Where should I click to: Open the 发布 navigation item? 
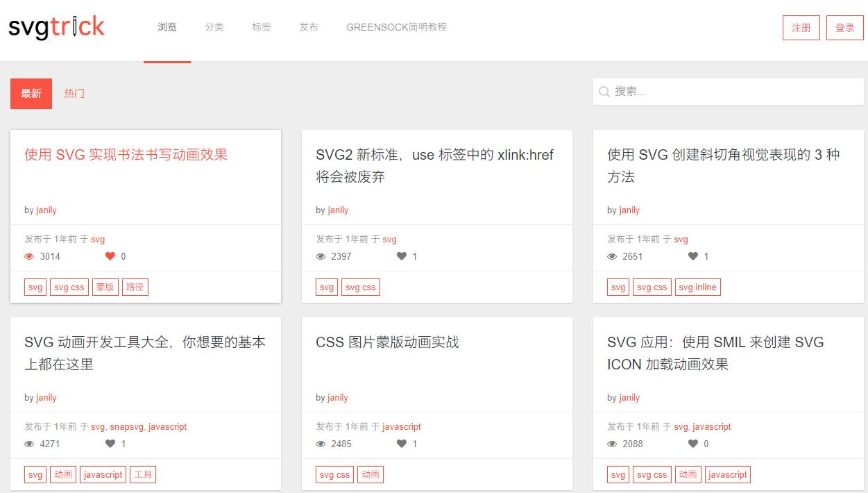point(309,28)
